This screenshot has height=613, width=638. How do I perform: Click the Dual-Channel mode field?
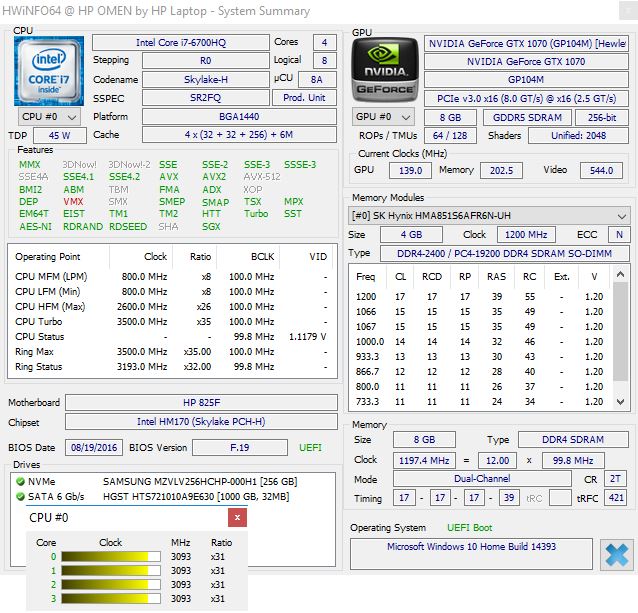point(482,479)
